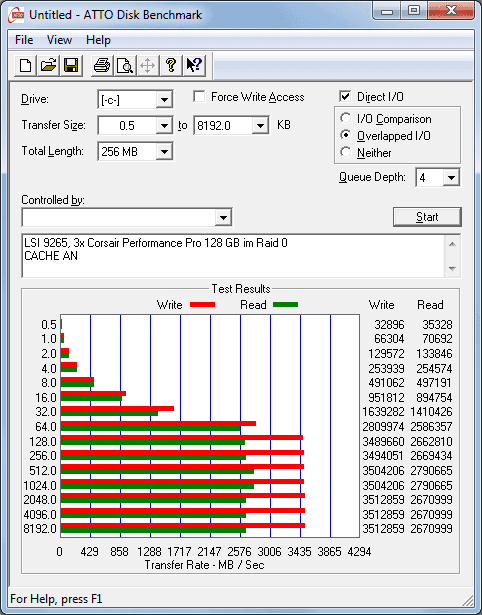Click the Save floppy disk icon
Viewport: 482px width, 615px height.
[x=71, y=65]
